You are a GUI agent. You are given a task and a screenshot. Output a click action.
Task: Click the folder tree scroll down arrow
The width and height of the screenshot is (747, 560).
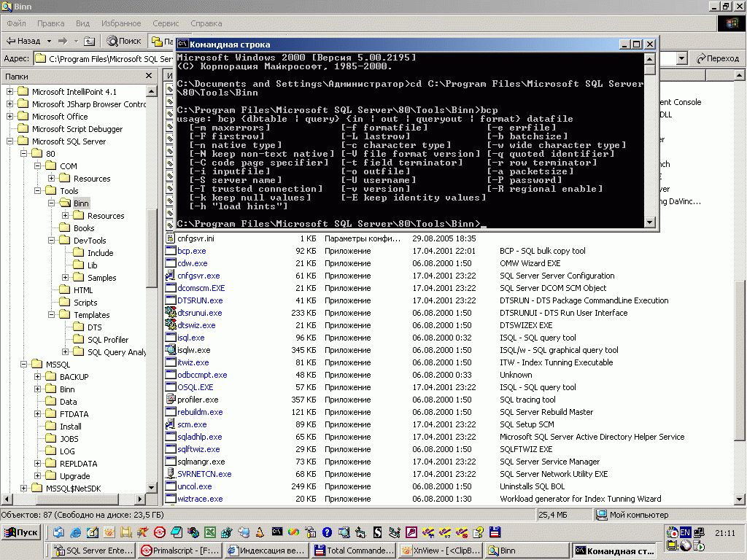pyautogui.click(x=152, y=487)
